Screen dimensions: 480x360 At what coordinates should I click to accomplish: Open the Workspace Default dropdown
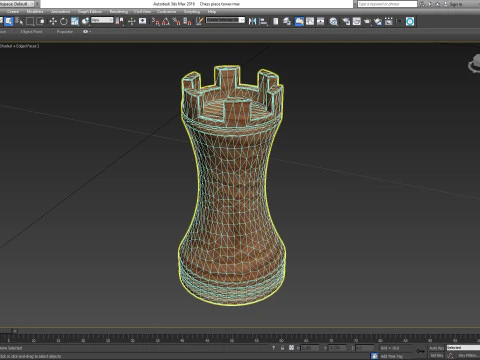pyautogui.click(x=17, y=4)
